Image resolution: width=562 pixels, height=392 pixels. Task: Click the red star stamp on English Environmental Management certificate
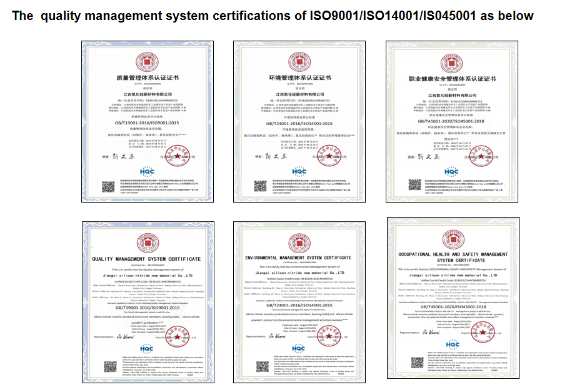pyautogui.click(x=329, y=336)
